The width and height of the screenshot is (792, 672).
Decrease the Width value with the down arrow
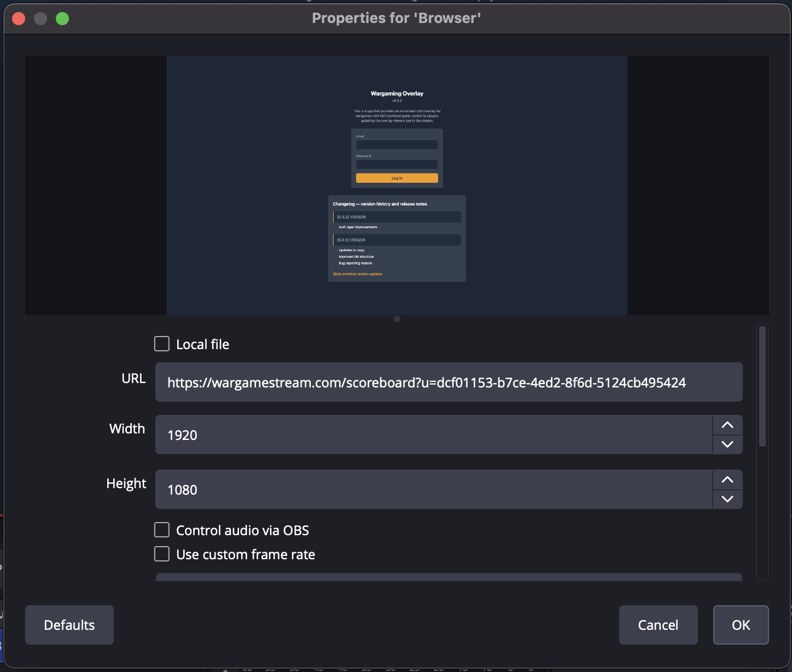point(727,444)
